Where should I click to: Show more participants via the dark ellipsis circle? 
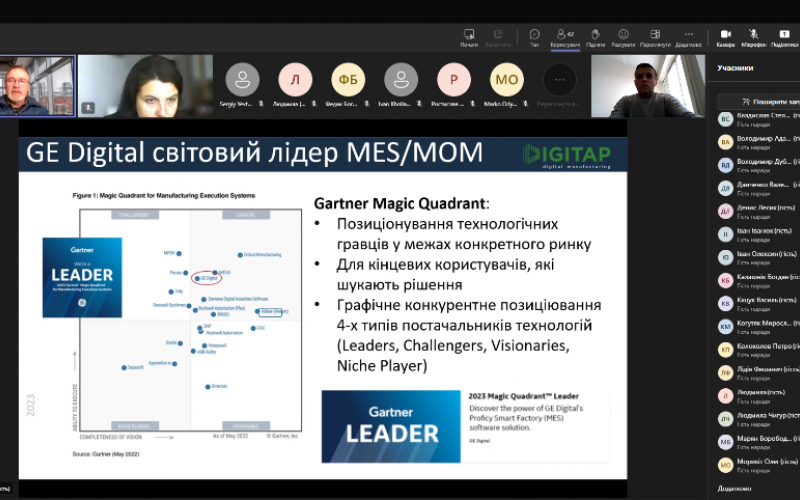click(x=560, y=80)
